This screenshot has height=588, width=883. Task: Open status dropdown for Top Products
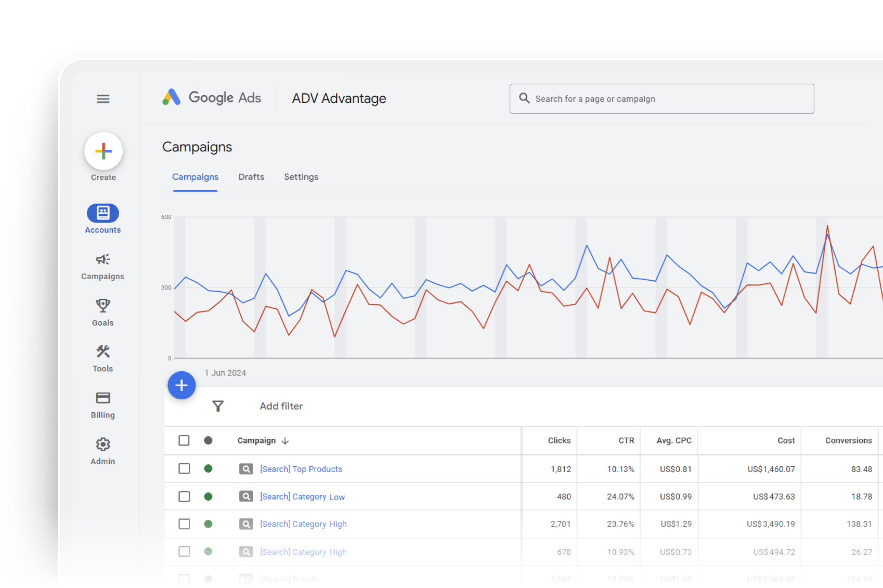click(x=208, y=468)
